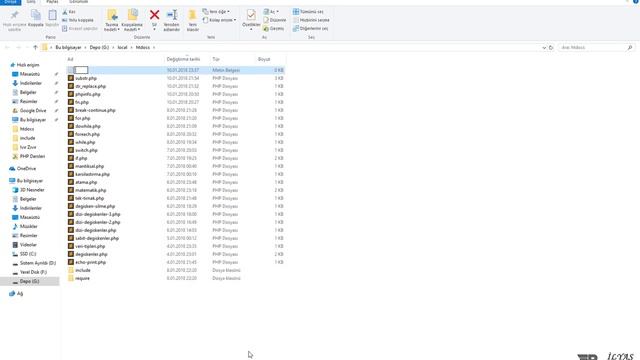Open the Dosya ribbon tab
Viewport: 640px width, 360px height.
[11, 2]
